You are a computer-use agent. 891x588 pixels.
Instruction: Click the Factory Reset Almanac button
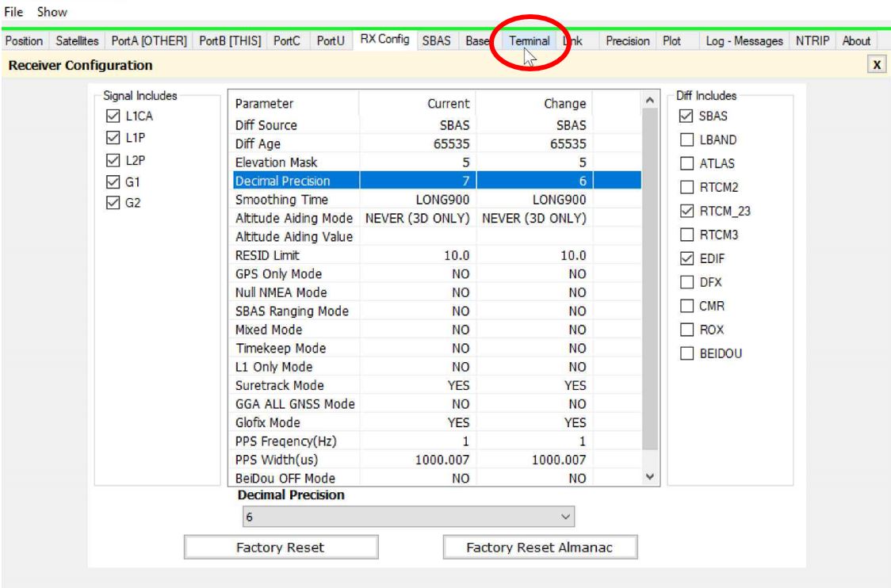pyautogui.click(x=540, y=547)
